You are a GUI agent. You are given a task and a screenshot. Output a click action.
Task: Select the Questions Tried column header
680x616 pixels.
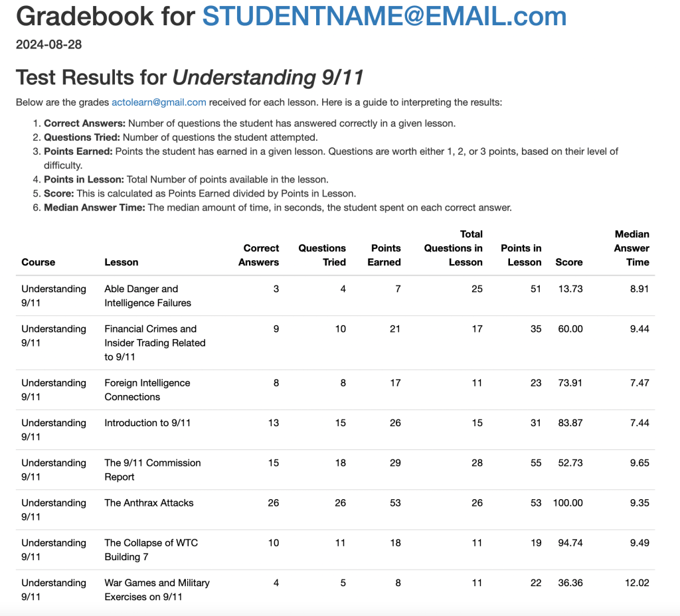(x=322, y=255)
